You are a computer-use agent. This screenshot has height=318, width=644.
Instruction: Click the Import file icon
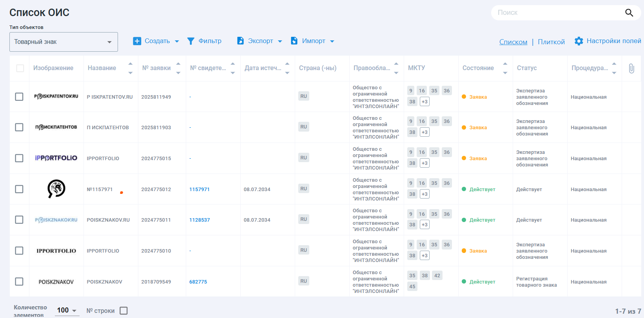coord(294,41)
